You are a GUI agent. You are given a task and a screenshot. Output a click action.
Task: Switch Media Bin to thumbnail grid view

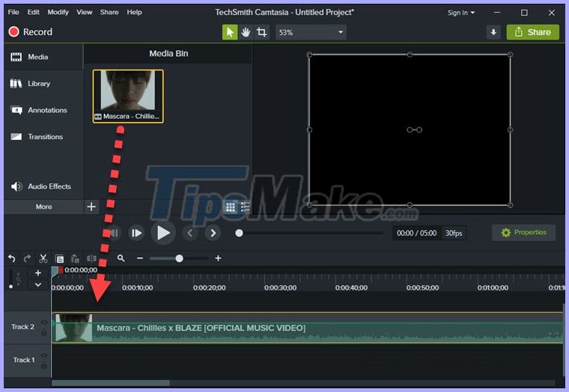(231, 207)
